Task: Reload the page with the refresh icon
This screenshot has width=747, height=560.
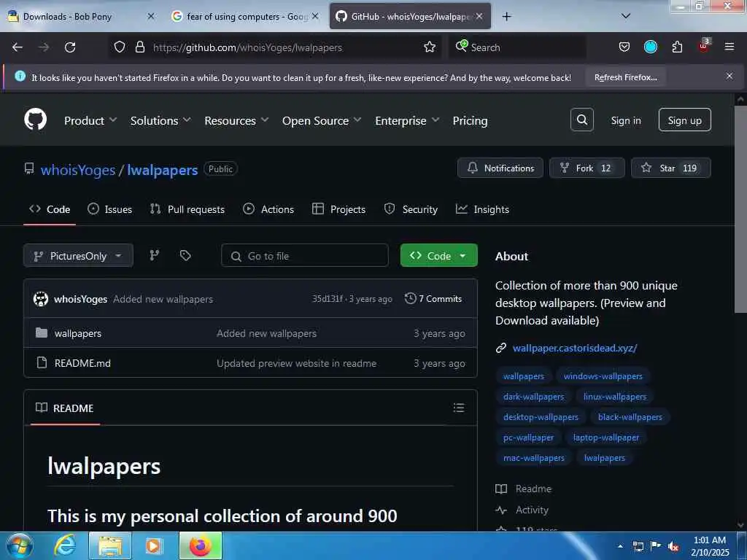Action: [70, 47]
